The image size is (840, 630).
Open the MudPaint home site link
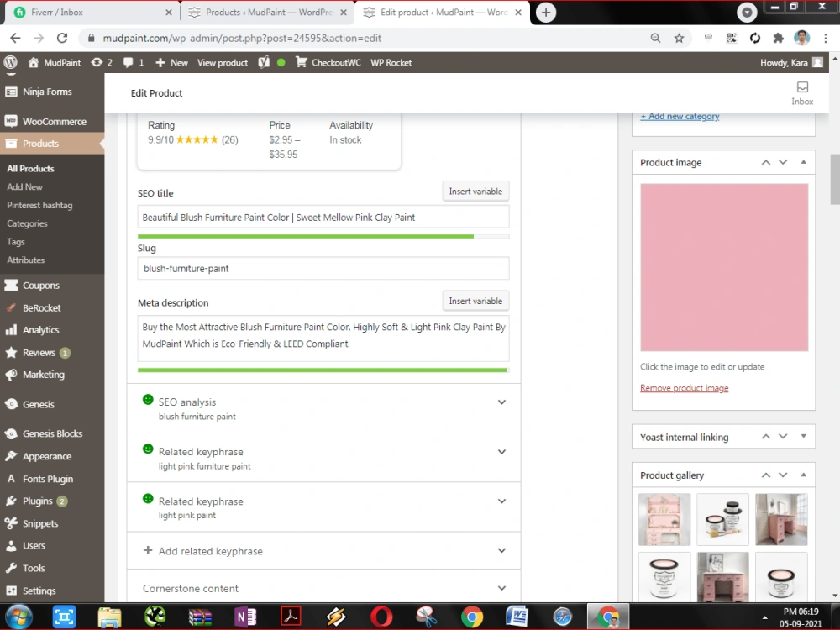click(54, 63)
